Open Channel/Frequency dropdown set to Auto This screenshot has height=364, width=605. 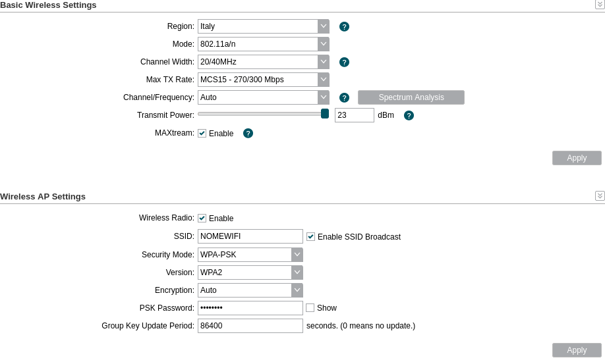[x=264, y=97]
